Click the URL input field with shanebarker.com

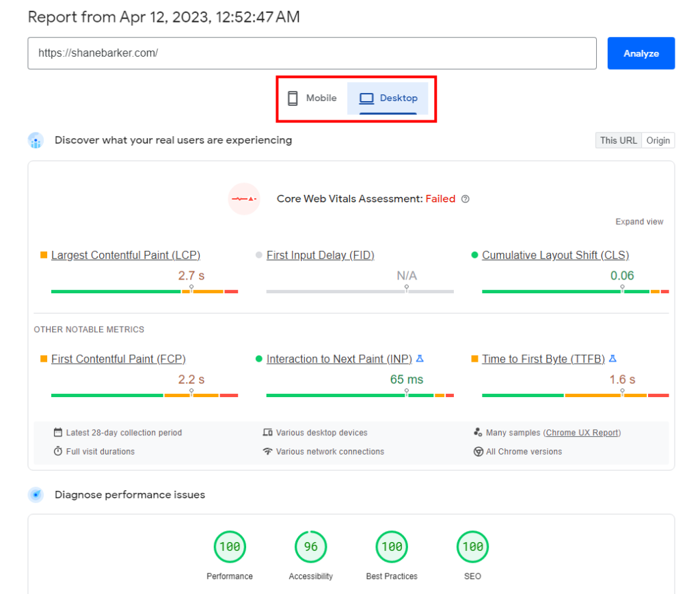(x=312, y=53)
